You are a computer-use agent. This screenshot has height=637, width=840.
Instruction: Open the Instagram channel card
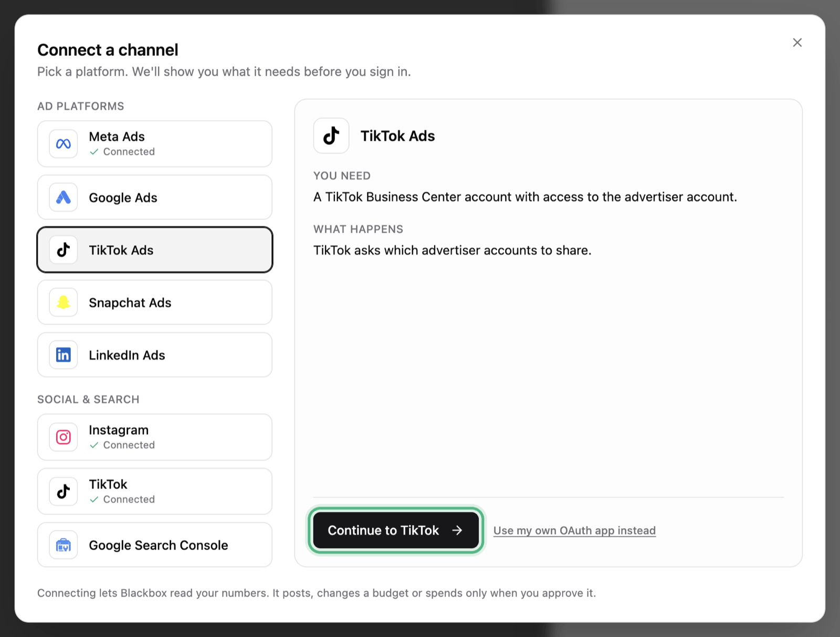(x=155, y=437)
